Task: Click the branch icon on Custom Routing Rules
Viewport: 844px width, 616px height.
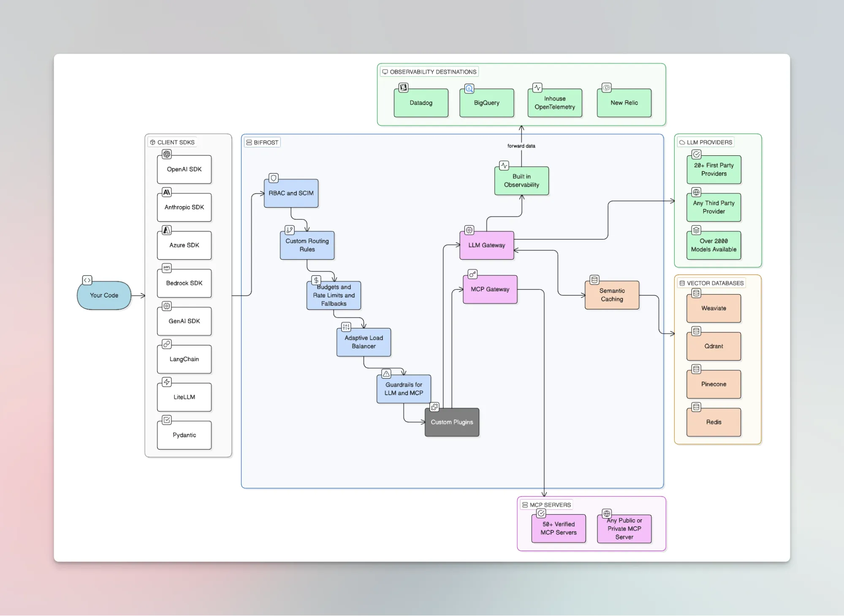Action: pyautogui.click(x=290, y=230)
